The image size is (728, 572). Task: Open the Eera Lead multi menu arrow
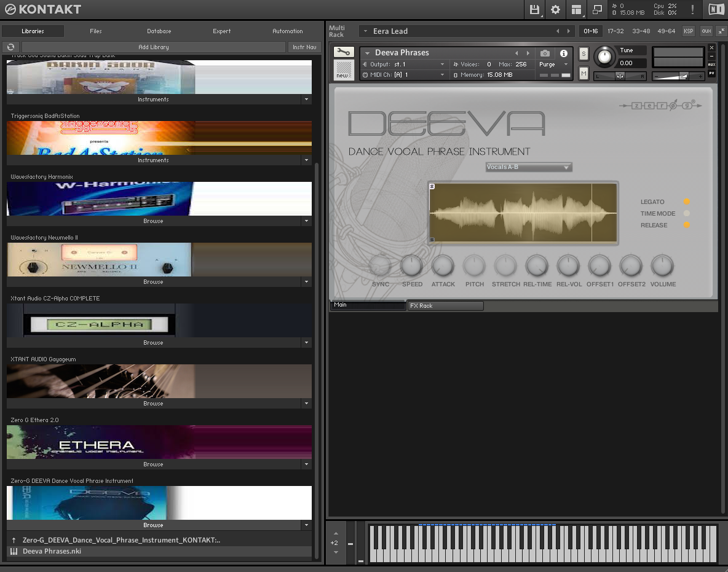pyautogui.click(x=365, y=31)
